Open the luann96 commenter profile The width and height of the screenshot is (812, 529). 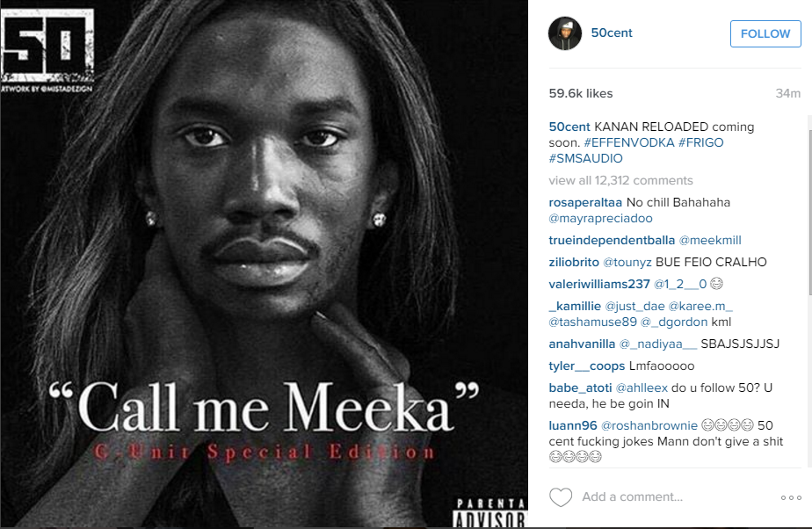click(573, 425)
